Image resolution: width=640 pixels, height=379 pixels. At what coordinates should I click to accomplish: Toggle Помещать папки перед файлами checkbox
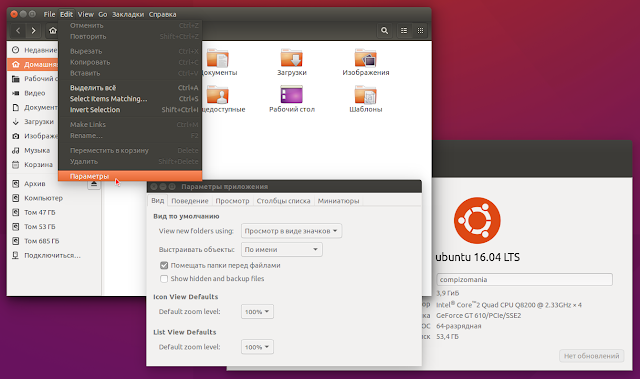[x=164, y=266]
